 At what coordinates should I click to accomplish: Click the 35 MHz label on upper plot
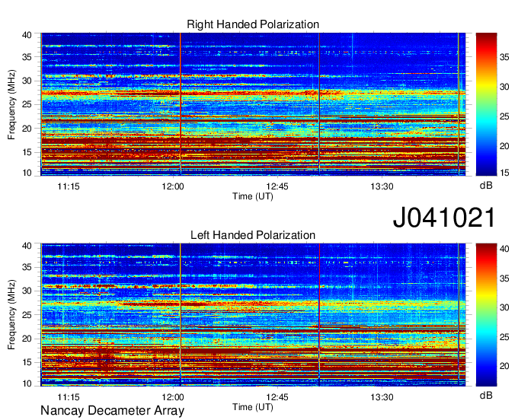pos(27,57)
